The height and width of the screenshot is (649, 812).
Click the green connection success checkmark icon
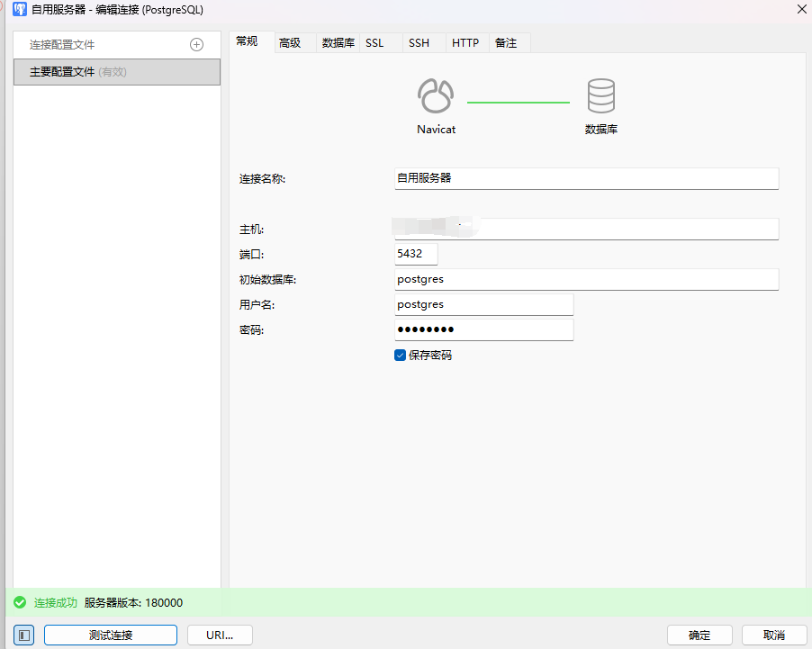pos(20,602)
